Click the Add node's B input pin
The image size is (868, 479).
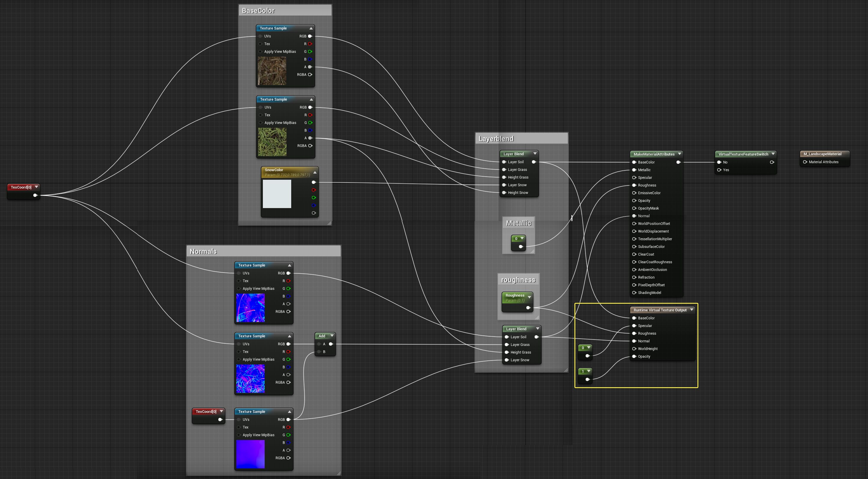(319, 352)
